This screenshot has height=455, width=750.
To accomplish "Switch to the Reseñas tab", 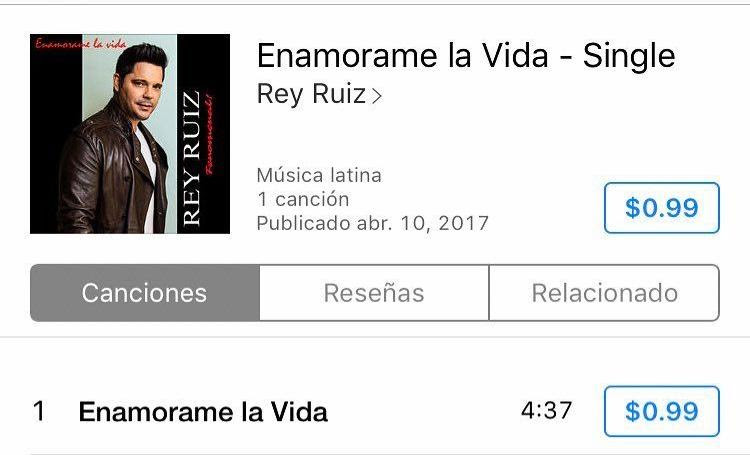I will click(374, 293).
